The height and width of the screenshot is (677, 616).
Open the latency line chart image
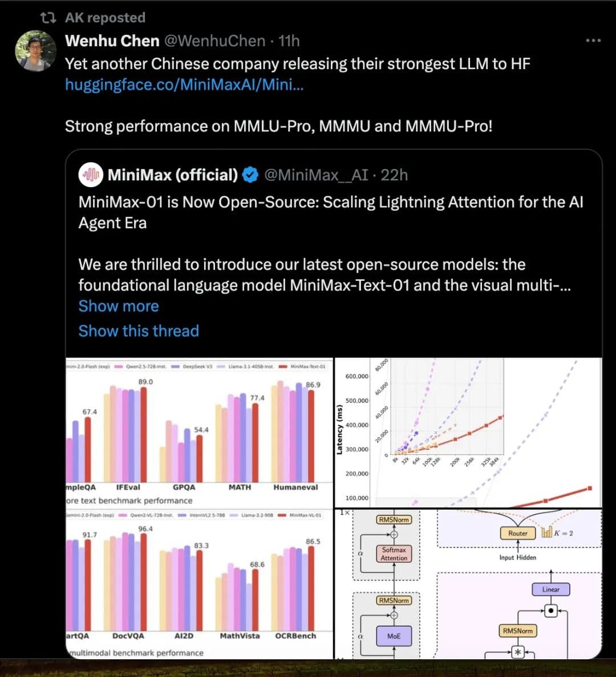468,432
